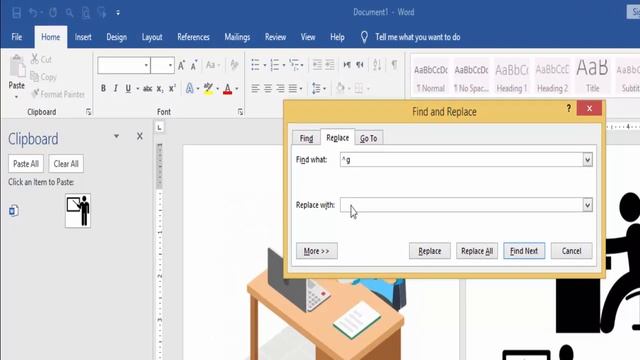This screenshot has height=360, width=640.
Task: Select the Format Painter tool
Action: pyautogui.click(x=58, y=94)
